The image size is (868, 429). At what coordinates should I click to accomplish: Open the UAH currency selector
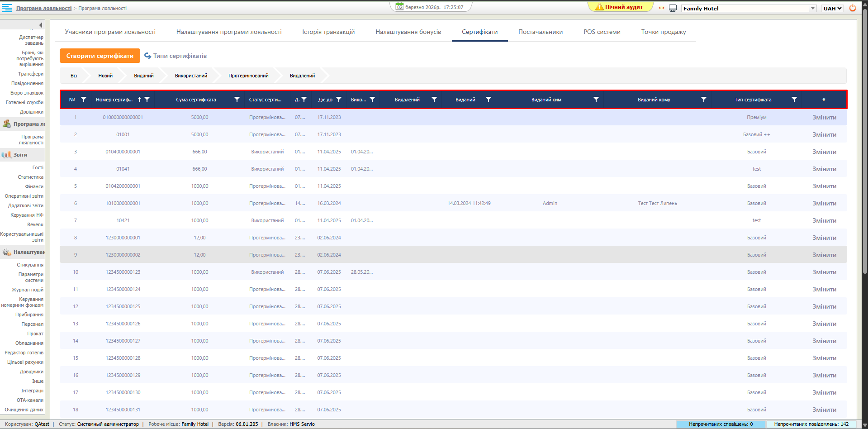(x=832, y=8)
